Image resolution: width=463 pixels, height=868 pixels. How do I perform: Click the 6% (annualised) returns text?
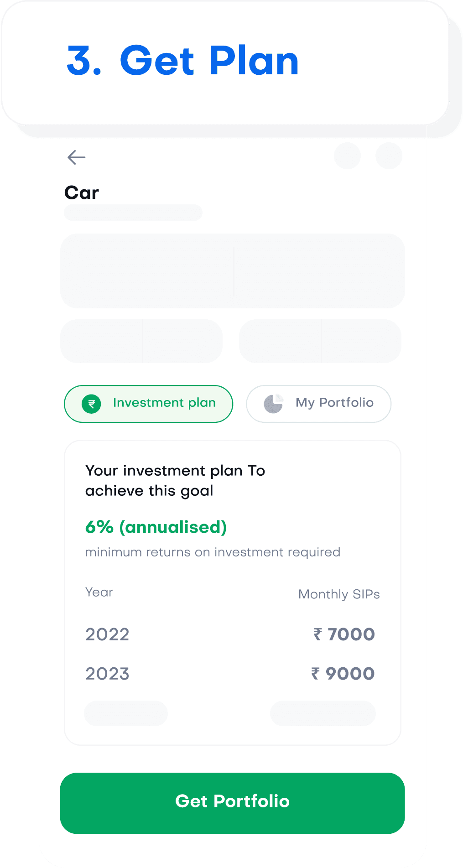156,527
